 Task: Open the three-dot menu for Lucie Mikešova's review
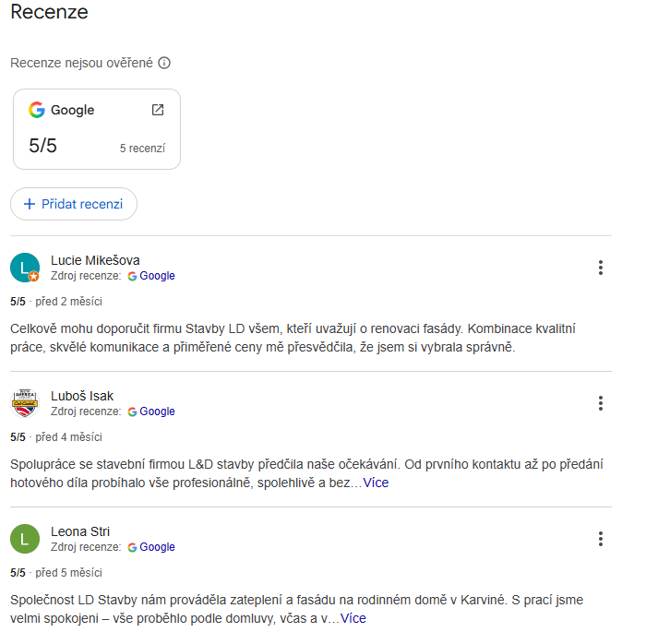601,268
